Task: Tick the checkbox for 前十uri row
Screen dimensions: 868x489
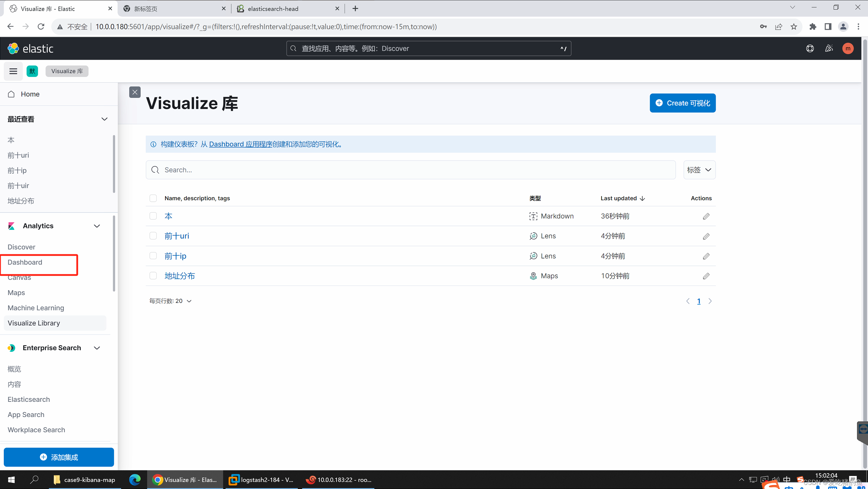Action: 153,236
